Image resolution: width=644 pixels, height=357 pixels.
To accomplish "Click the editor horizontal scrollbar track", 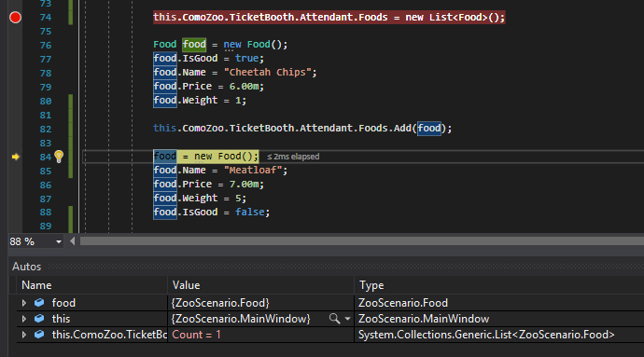I will 361,241.
